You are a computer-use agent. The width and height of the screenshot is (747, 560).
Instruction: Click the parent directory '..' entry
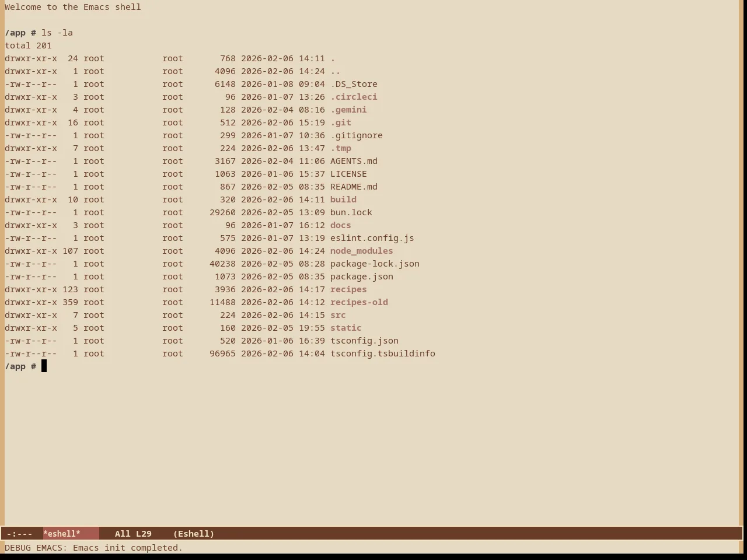(336, 71)
